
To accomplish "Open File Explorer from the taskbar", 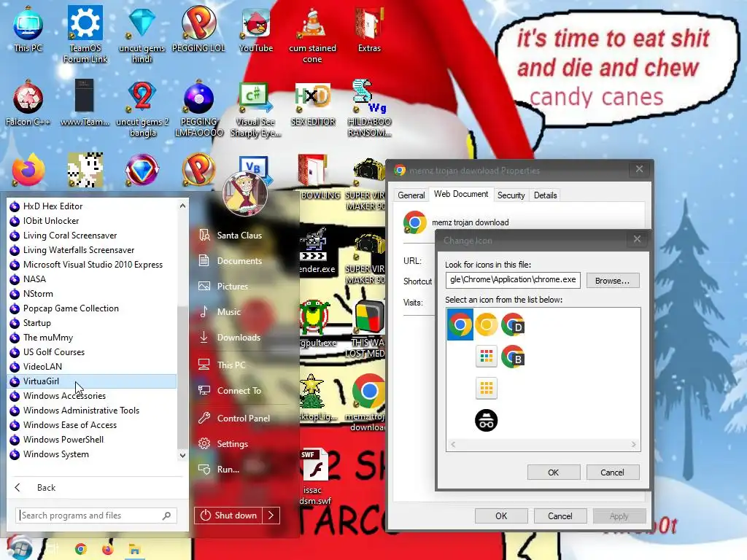I will (134, 550).
